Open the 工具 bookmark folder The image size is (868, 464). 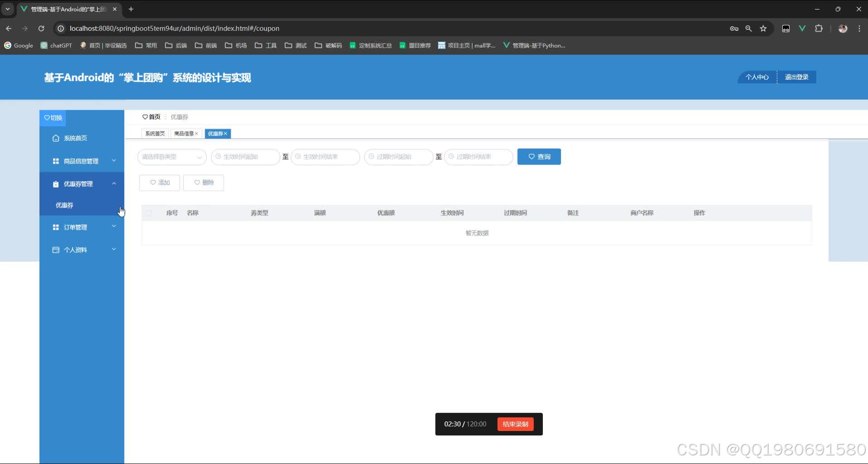266,45
